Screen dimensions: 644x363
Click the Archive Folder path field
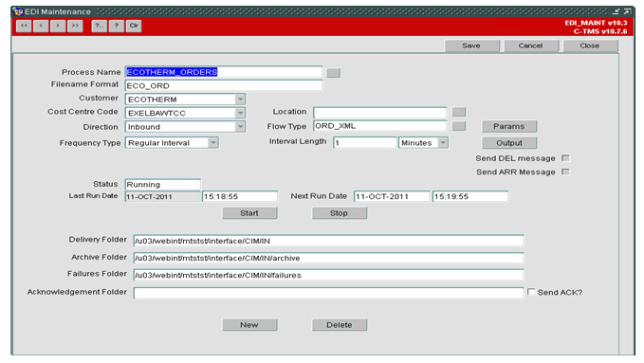tap(328, 258)
